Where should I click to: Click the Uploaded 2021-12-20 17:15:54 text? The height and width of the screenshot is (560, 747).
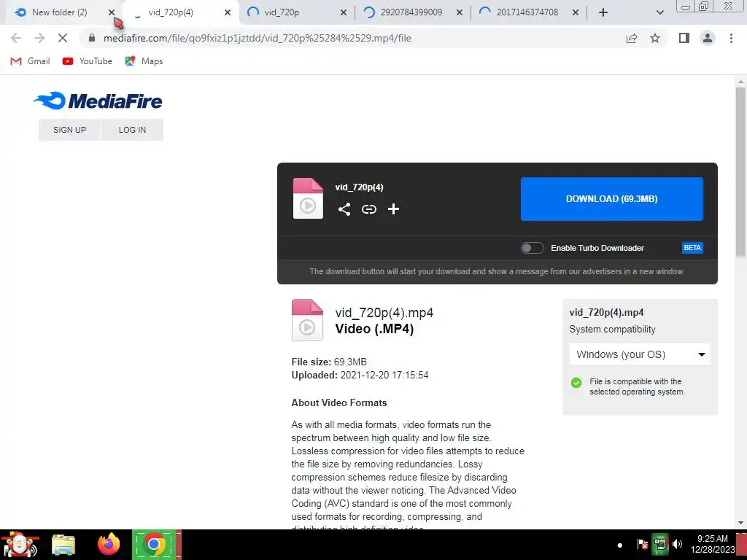pyautogui.click(x=360, y=376)
